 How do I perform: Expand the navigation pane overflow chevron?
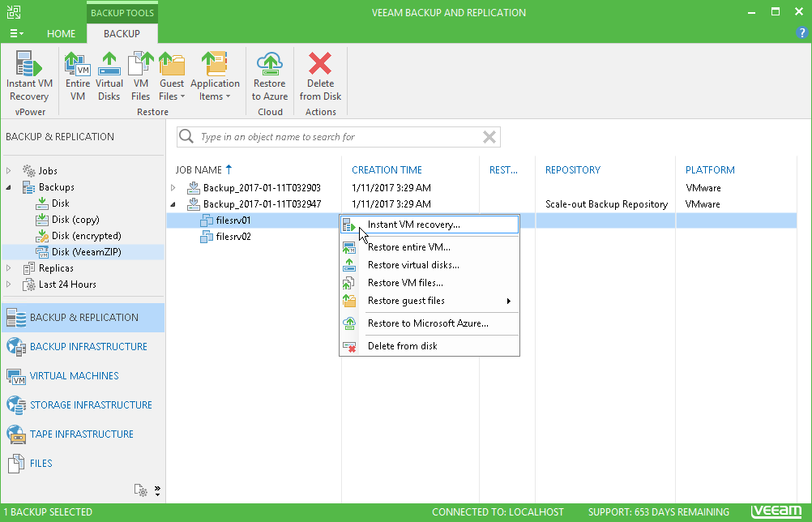(x=157, y=490)
